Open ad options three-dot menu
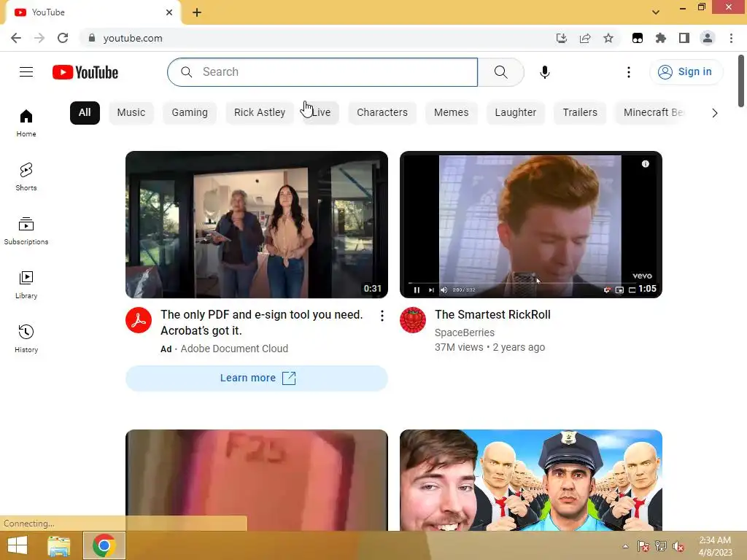 (x=382, y=316)
